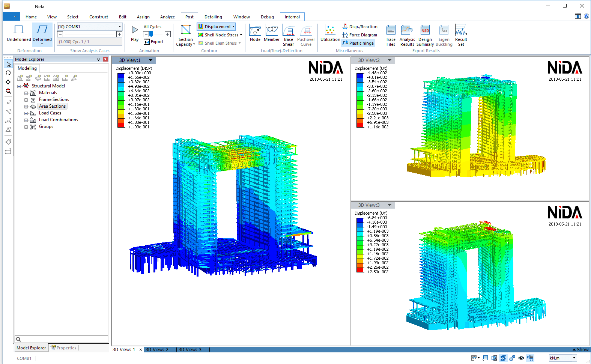The width and height of the screenshot is (591, 364).
Task: Expand the Materials tree node
Action: [26, 93]
